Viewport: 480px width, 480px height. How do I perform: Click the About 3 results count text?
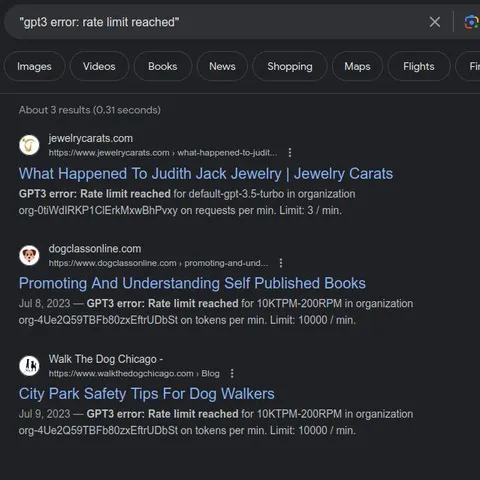[90, 110]
